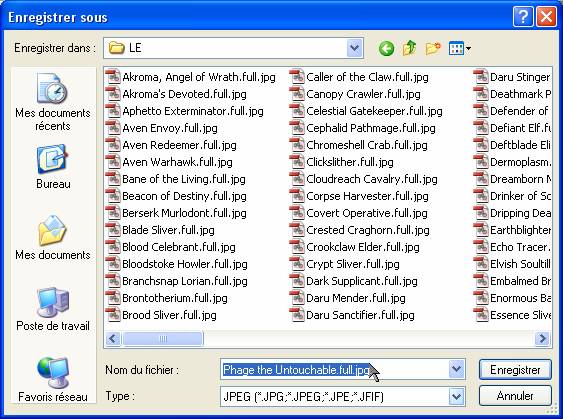Click in the Nom du fichier text field
This screenshot has height=419, width=563.
[335, 369]
